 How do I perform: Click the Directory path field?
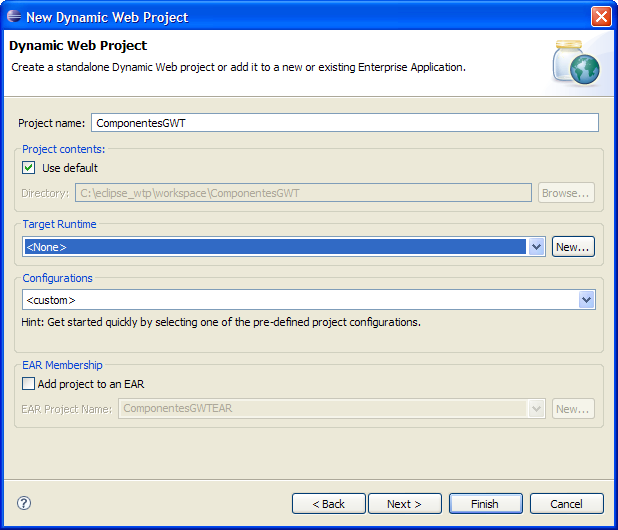[x=303, y=193]
